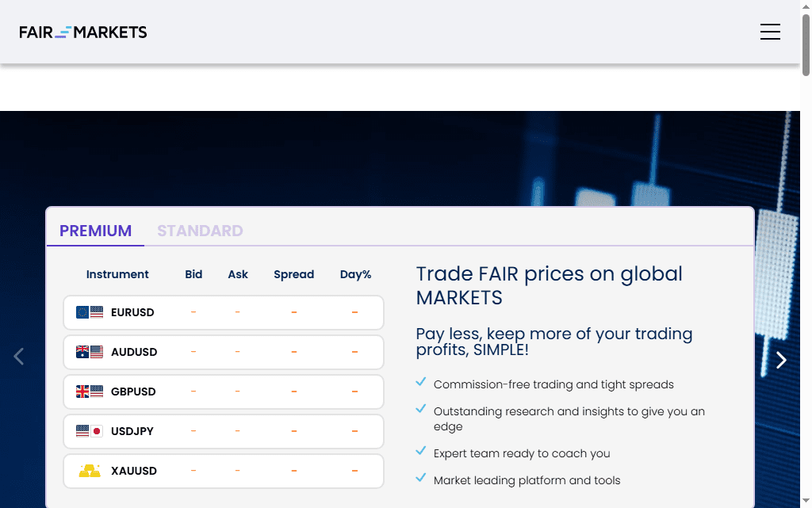Click the XAUUSD Day% value
This screenshot has height=508, width=812.
[x=354, y=471]
